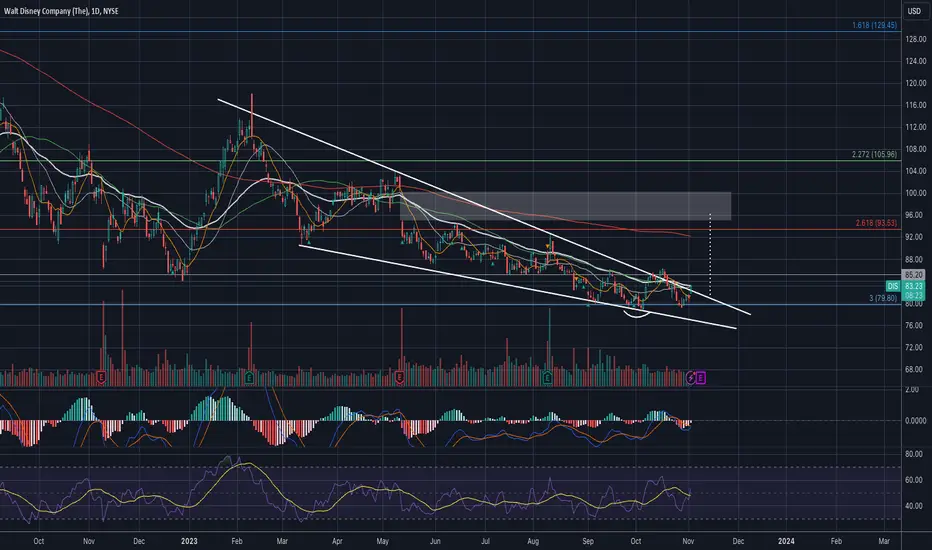Select the 1.618 (129.45) Fibonacci label
This screenshot has width=932, height=550.
(874, 26)
